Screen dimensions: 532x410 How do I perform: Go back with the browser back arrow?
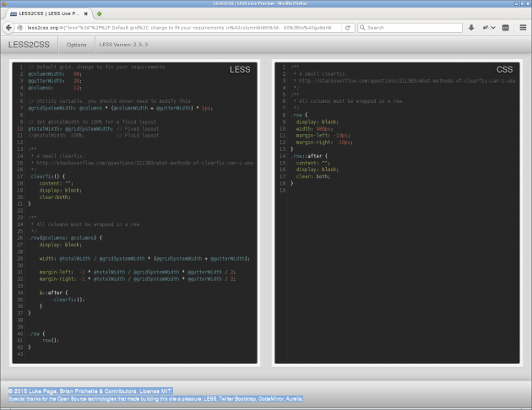coord(8,28)
